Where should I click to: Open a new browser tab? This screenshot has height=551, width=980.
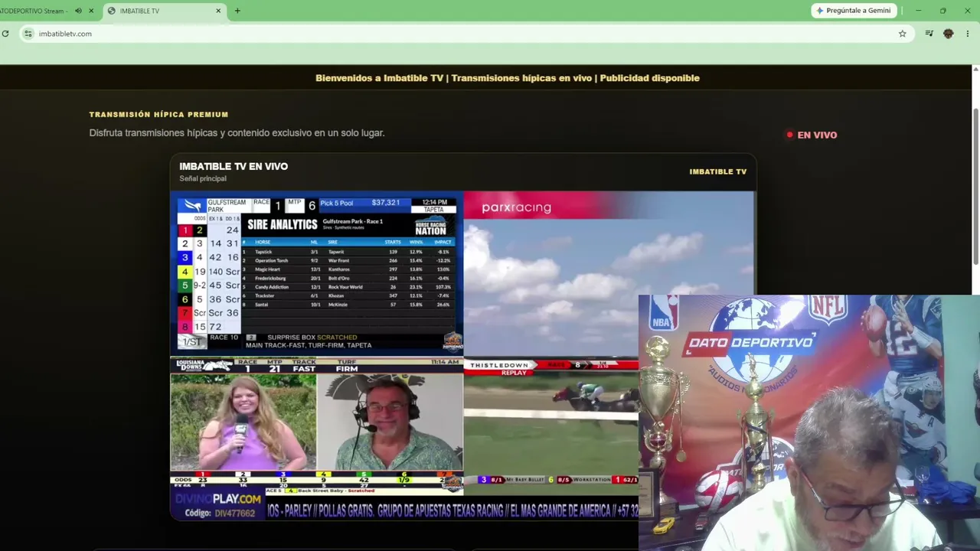tap(237, 11)
